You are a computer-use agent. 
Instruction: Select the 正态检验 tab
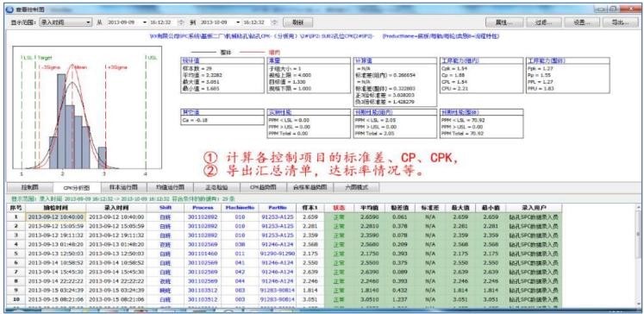(x=216, y=187)
